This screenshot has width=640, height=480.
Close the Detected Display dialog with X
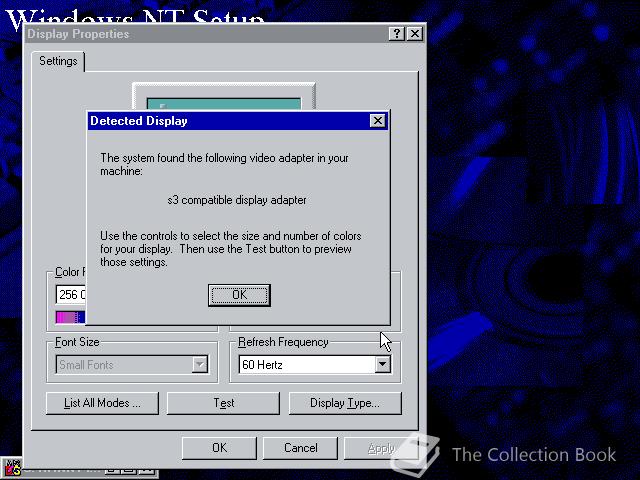[x=378, y=121]
